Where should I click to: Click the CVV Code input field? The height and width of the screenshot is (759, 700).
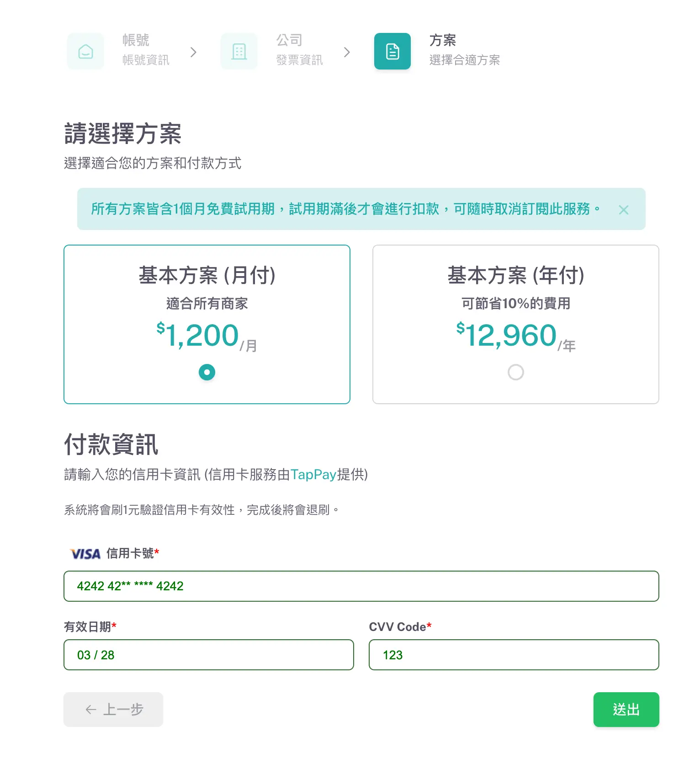[x=513, y=655]
